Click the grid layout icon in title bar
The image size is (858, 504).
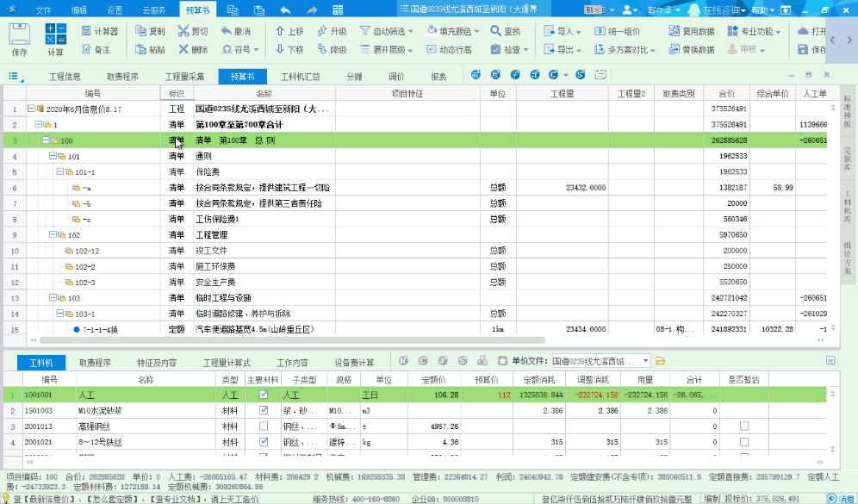[x=338, y=9]
